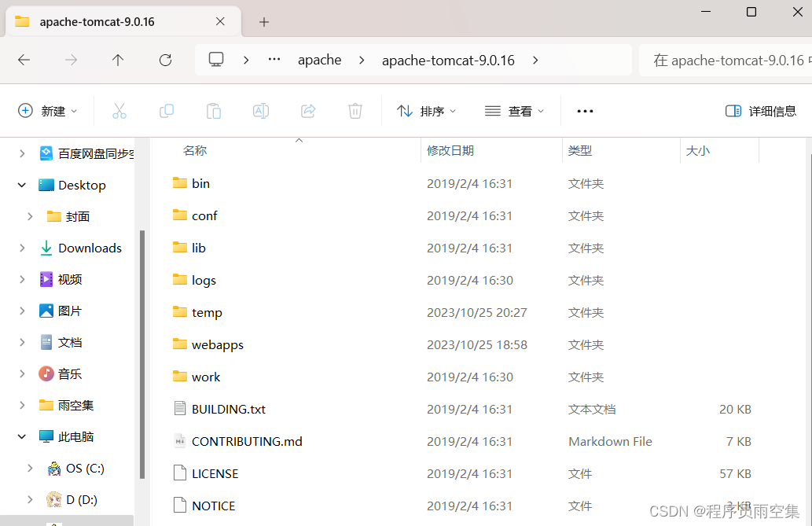812x526 pixels.
Task: Select the temp folder
Action: point(207,312)
